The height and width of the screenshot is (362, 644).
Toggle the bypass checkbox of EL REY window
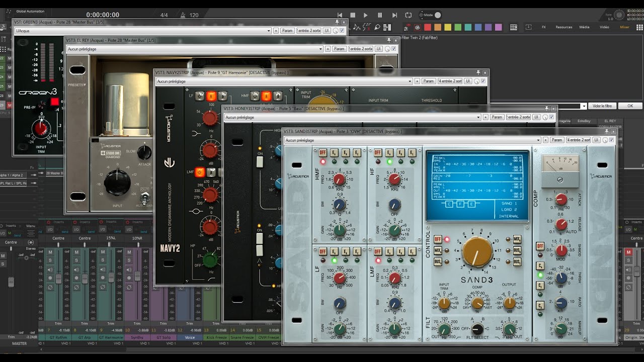[394, 49]
